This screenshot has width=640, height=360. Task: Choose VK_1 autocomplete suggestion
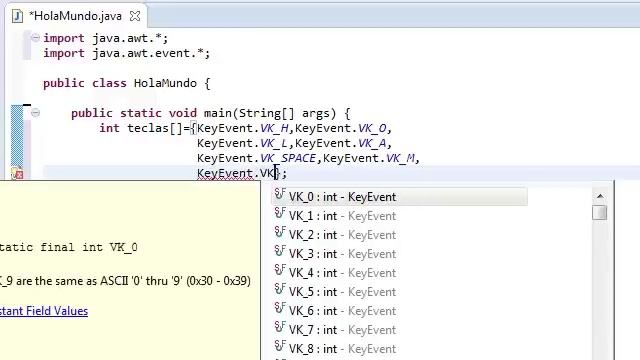(400, 216)
